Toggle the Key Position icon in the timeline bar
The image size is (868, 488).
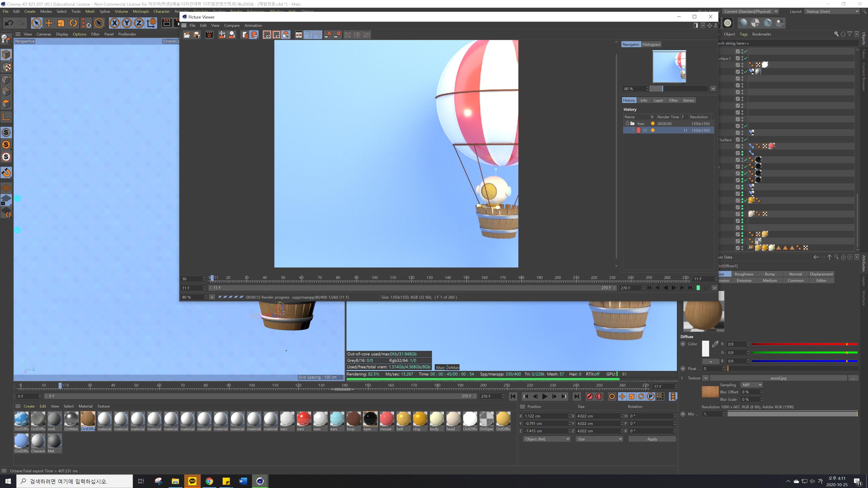click(622, 396)
